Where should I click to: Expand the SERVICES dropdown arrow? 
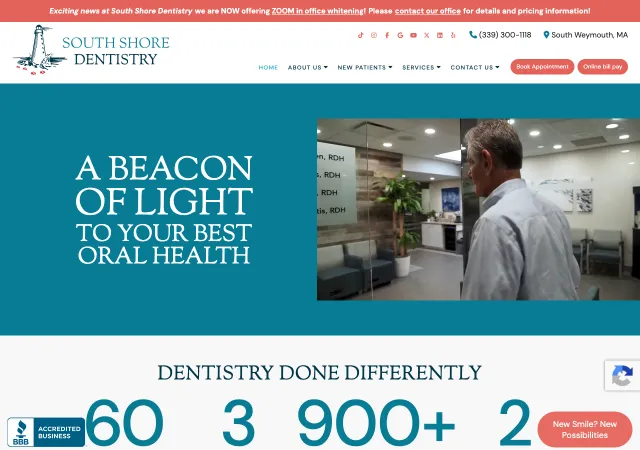(x=439, y=67)
